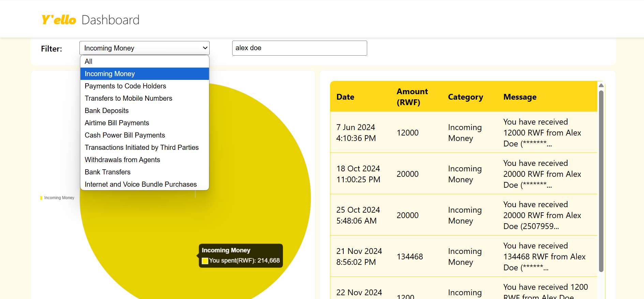Select the All filter option

pos(89,61)
